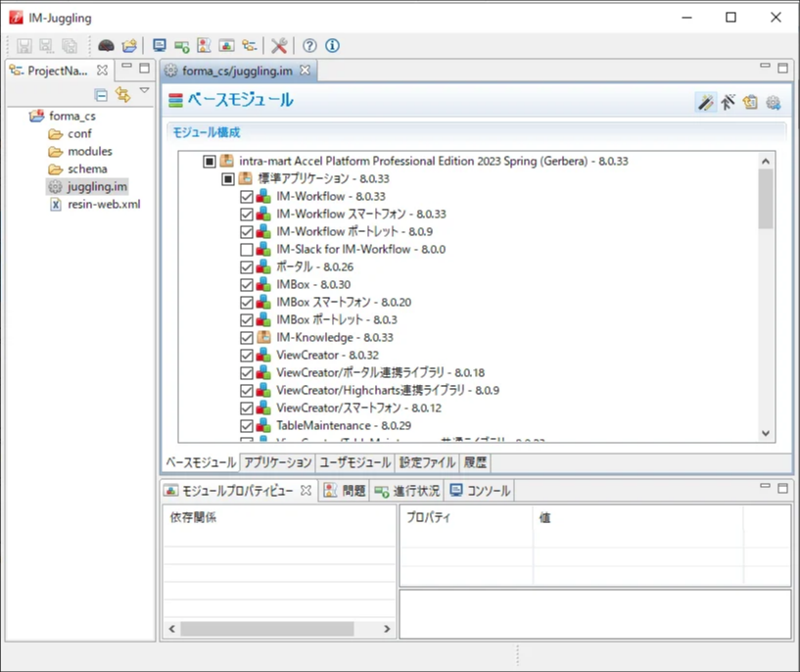Open the info (i) toolbar icon
The width and height of the screenshot is (800, 672).
[332, 45]
